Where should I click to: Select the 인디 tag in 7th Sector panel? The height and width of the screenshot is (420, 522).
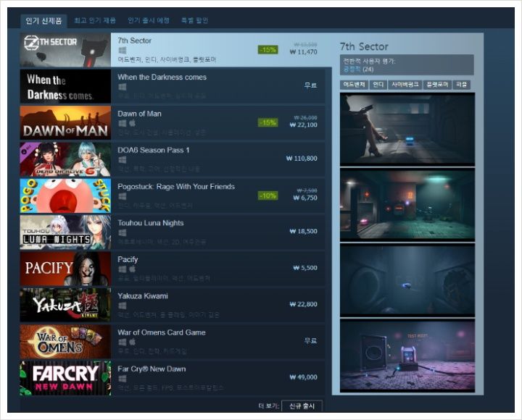click(378, 85)
